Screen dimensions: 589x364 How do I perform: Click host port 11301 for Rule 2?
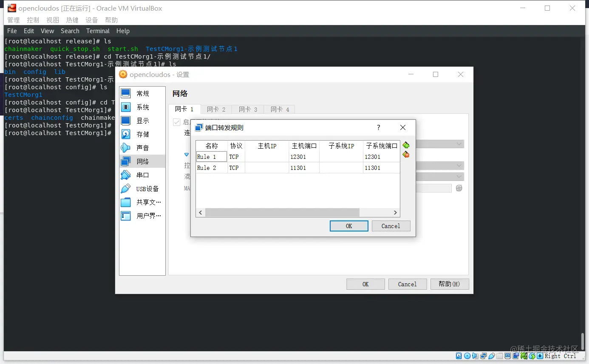pyautogui.click(x=304, y=168)
